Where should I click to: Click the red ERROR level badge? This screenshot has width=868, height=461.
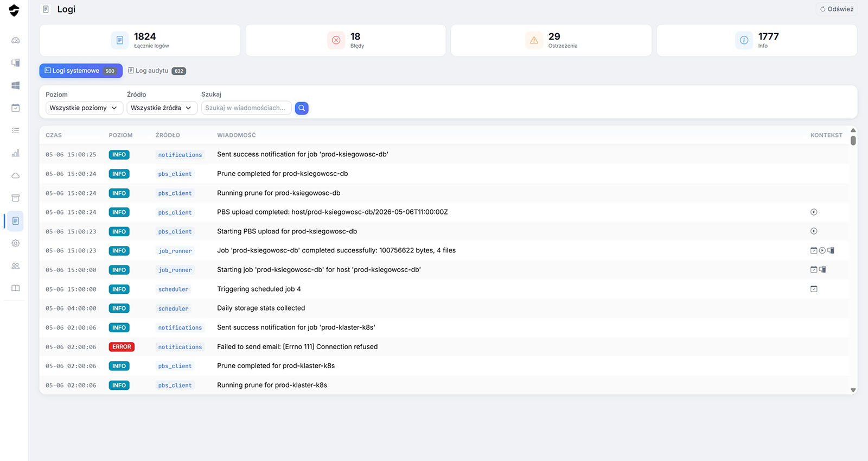point(122,347)
